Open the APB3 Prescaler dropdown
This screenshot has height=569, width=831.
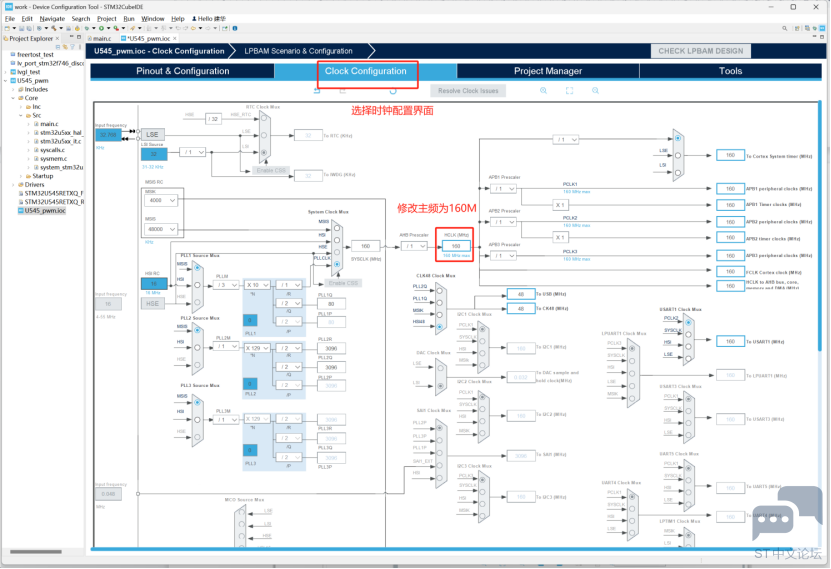[x=503, y=256]
